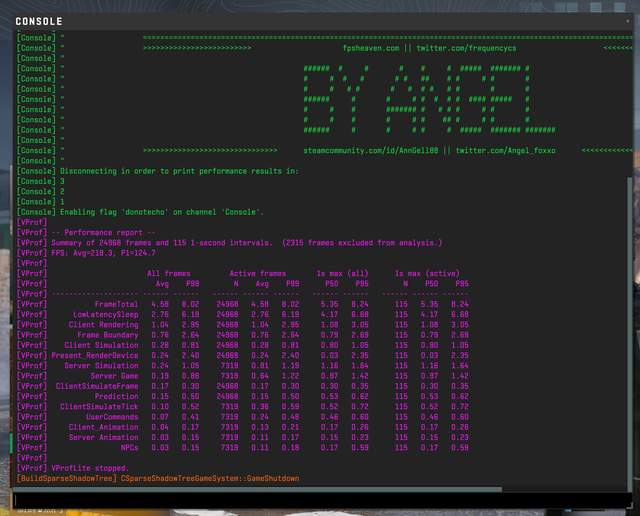The image size is (640, 516).
Task: Click the Server Animation row label
Action: tap(103, 437)
